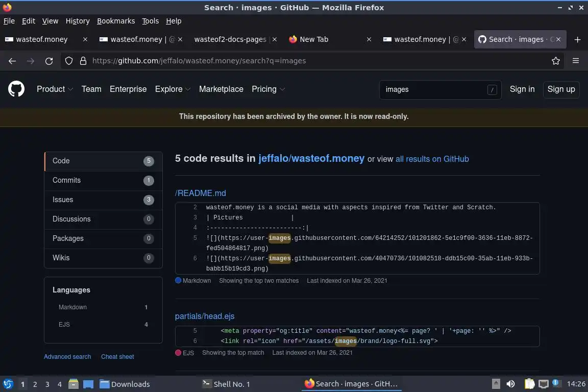Viewport: 588px width, 392px height.
Task: Open the Tools menu
Action: tap(151, 21)
